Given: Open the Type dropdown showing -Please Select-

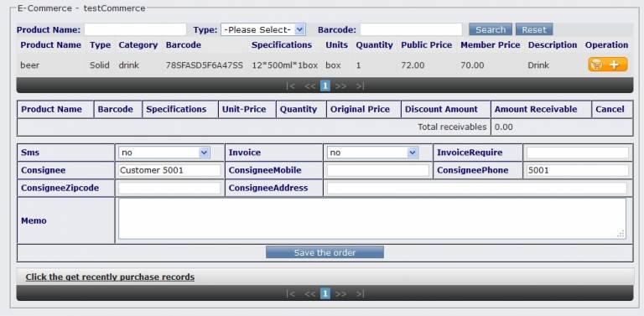Looking at the screenshot, I should 262,29.
